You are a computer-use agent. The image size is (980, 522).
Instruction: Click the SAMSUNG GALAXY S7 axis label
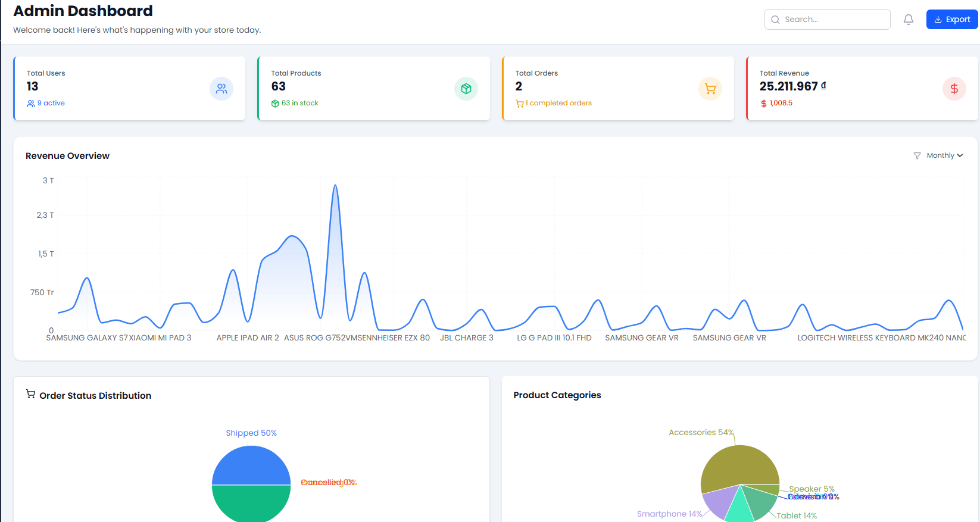(87, 337)
